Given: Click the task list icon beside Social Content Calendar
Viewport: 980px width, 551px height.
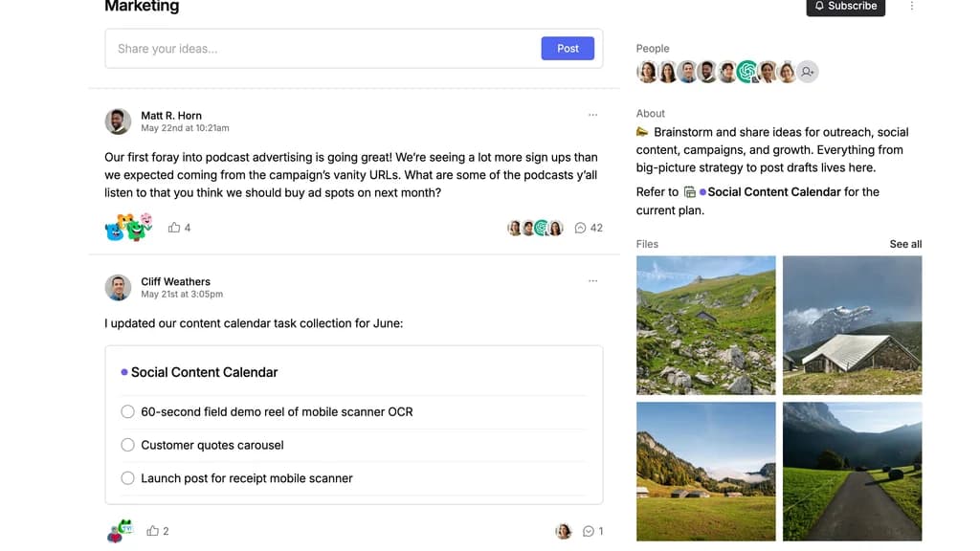Looking at the screenshot, I should pyautogui.click(x=689, y=192).
